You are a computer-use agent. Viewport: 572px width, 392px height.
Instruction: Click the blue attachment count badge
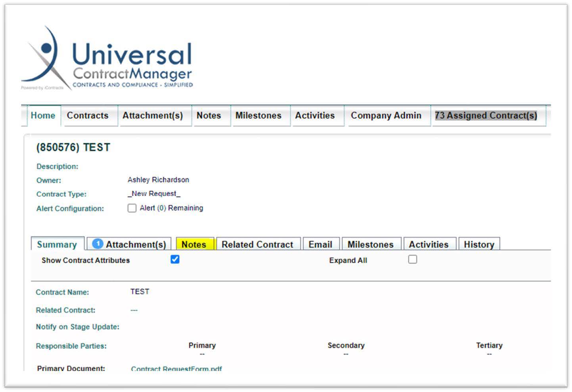point(98,244)
